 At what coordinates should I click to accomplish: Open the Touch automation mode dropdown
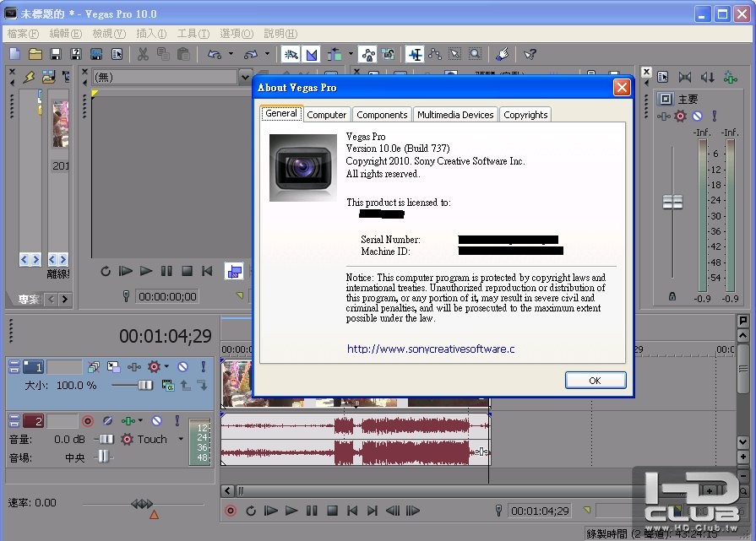(x=181, y=439)
